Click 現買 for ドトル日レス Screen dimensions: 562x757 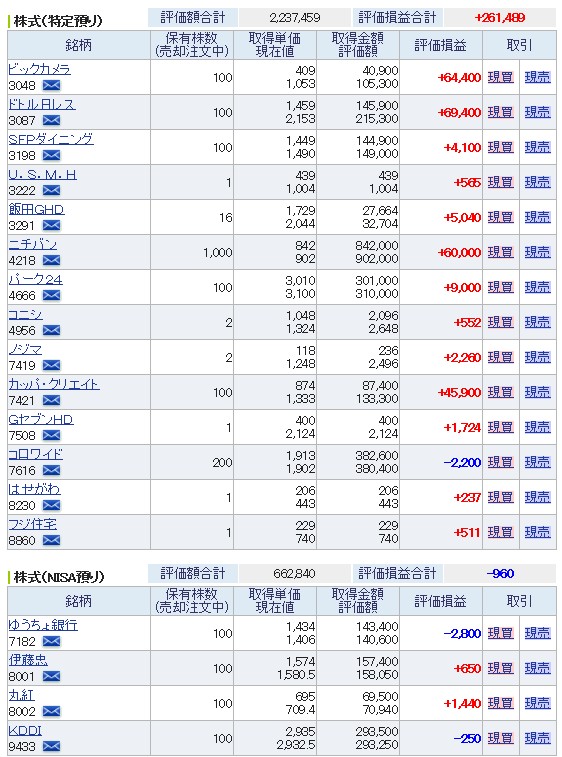501,112
